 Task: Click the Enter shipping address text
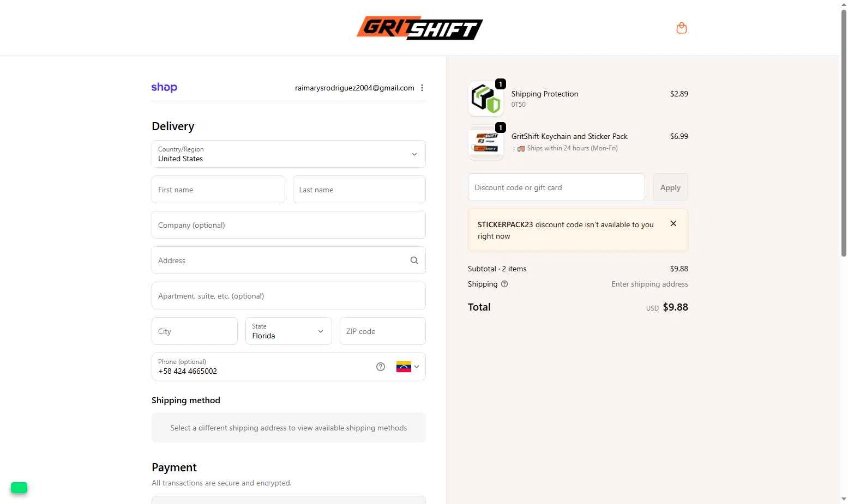649,284
